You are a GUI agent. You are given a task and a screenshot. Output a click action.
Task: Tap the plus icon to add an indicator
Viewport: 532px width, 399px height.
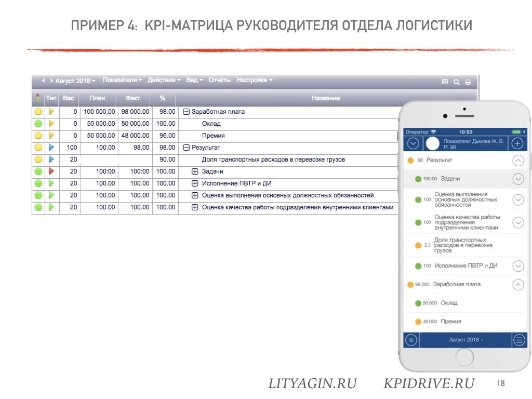tap(517, 143)
